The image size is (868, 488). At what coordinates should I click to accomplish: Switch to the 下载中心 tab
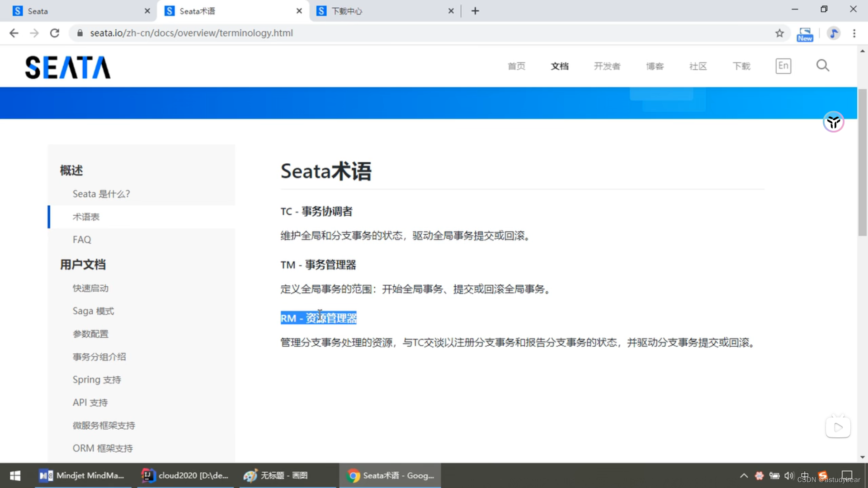coord(347,10)
